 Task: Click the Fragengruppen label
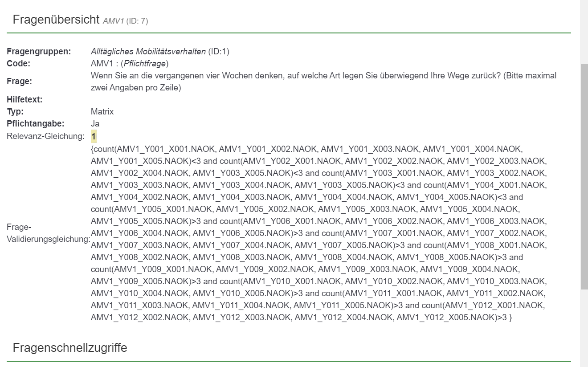point(39,52)
